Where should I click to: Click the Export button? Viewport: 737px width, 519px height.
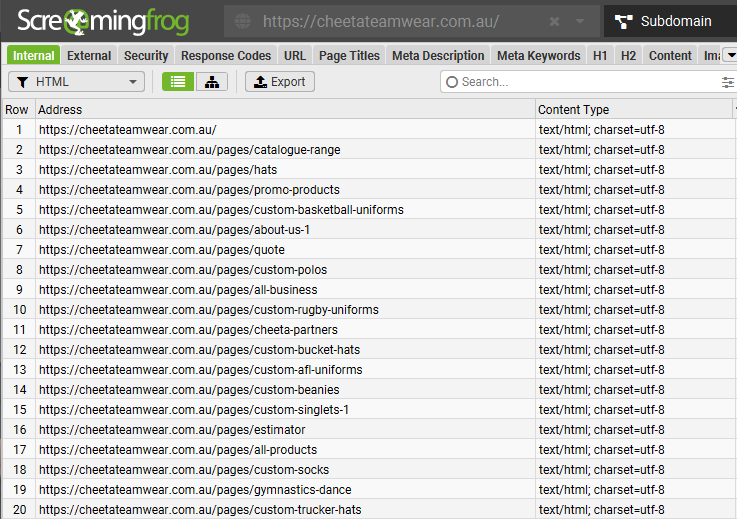point(280,82)
